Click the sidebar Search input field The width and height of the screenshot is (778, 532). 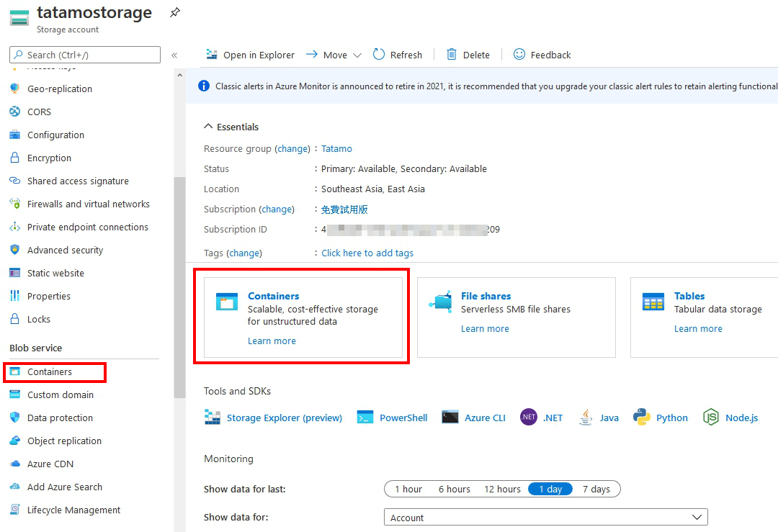(85, 55)
